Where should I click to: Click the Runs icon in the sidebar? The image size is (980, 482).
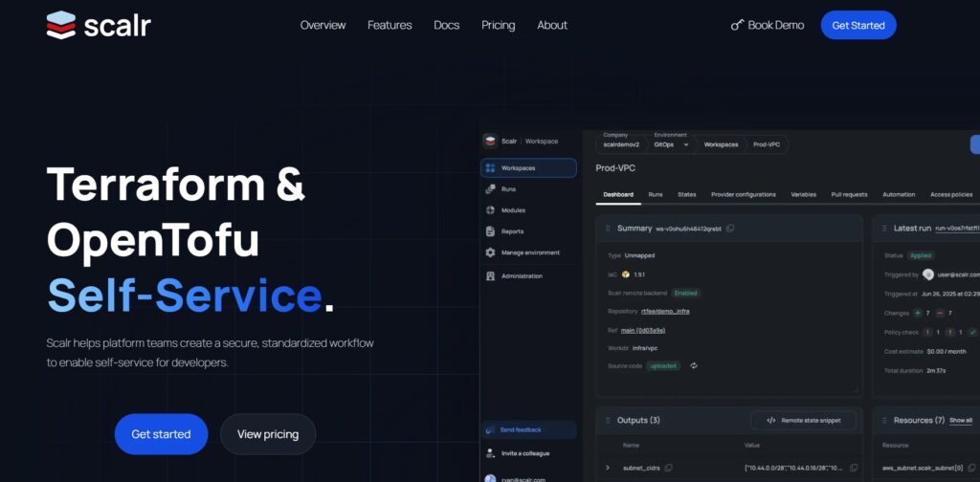[x=490, y=189]
